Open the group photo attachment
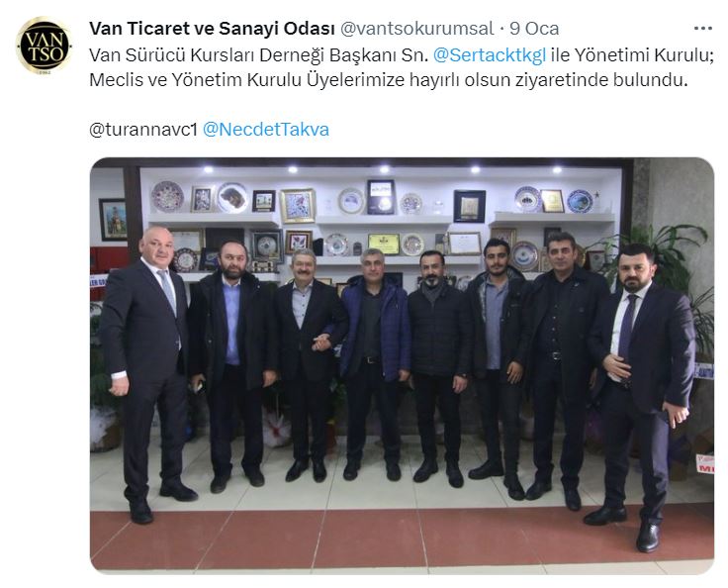 [402, 365]
